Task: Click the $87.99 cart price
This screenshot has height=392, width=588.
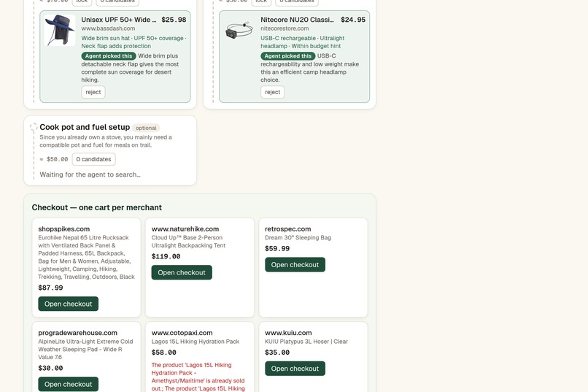Action: point(50,288)
